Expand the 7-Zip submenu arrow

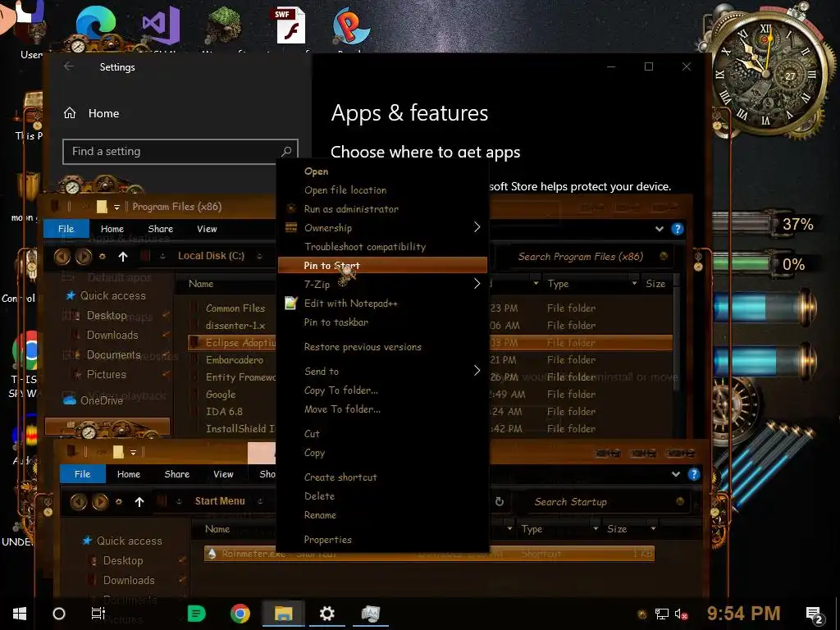click(477, 283)
